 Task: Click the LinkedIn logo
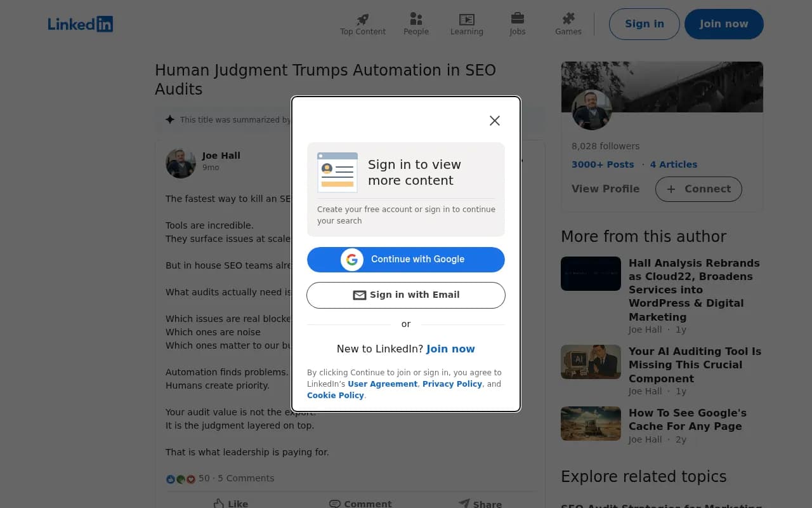(81, 24)
